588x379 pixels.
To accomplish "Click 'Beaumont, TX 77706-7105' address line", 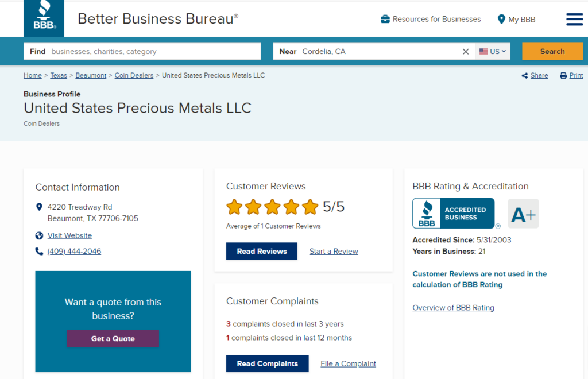I will 93,218.
